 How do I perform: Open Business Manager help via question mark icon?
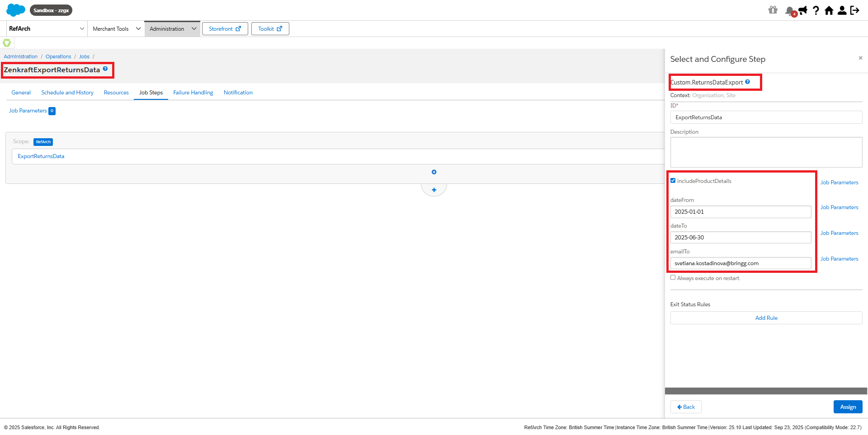[x=816, y=10]
